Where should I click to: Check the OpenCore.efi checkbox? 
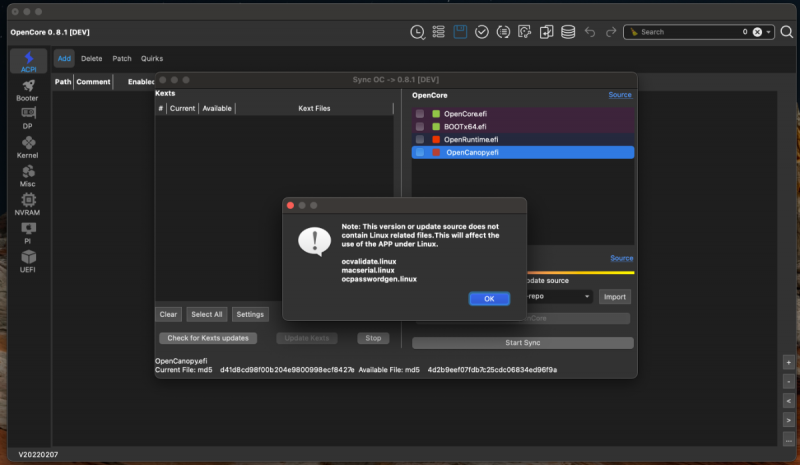point(420,114)
